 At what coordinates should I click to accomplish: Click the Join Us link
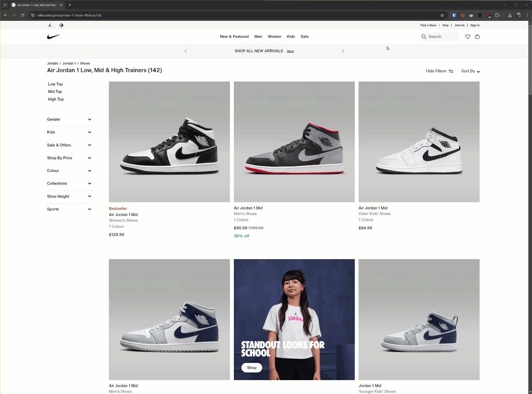point(459,25)
